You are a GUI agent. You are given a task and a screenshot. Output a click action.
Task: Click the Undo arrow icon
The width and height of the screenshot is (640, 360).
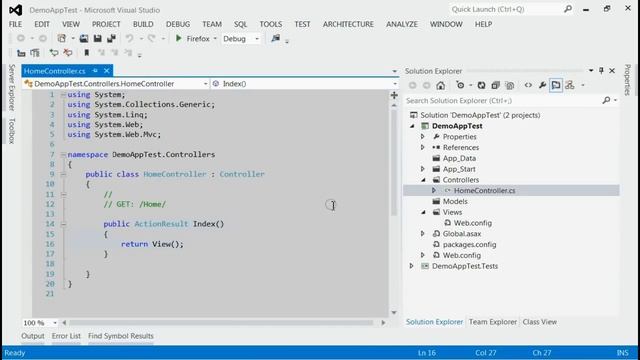pyautogui.click(x=129, y=38)
